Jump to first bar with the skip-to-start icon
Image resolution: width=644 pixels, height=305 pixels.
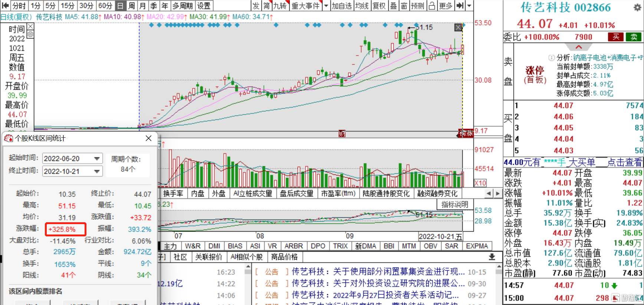click(x=5, y=6)
